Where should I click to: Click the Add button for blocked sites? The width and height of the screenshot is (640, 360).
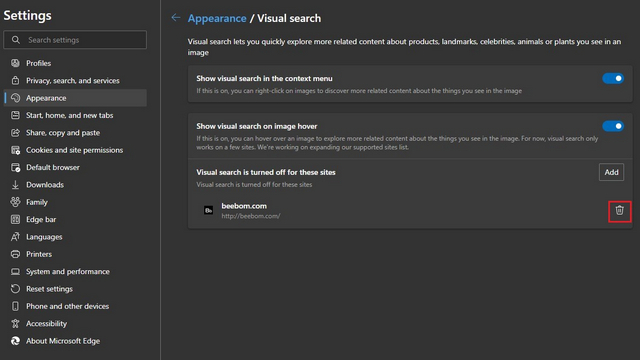[611, 172]
